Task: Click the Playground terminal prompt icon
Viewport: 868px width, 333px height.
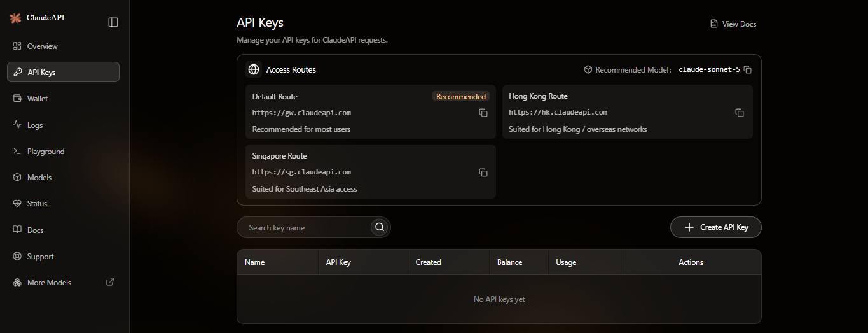Action: pyautogui.click(x=17, y=152)
